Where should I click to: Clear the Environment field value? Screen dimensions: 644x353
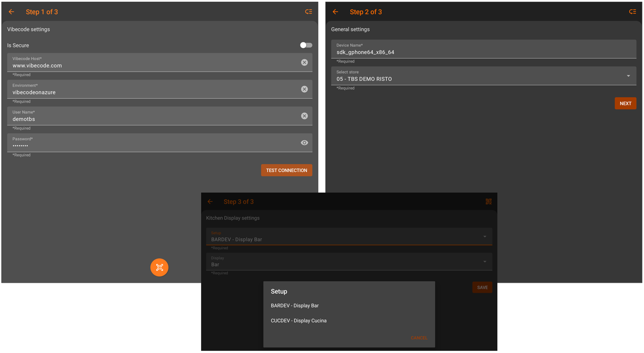tap(304, 89)
